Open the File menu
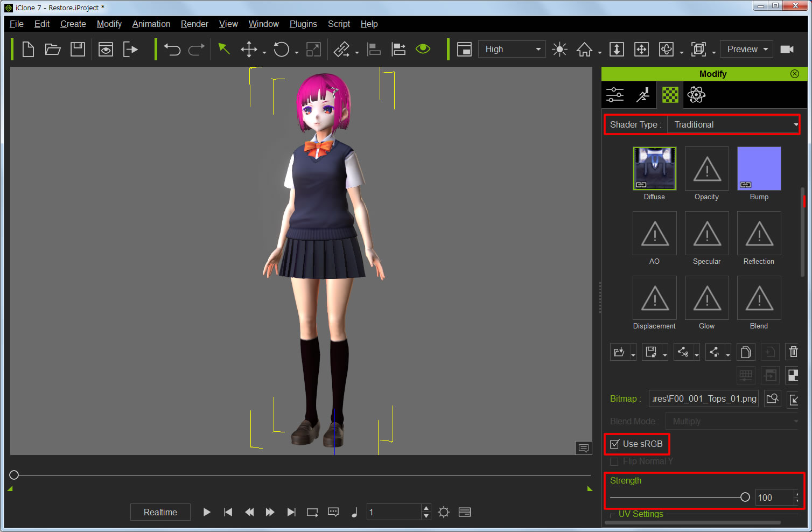Image resolution: width=812 pixels, height=532 pixels. 17,24
